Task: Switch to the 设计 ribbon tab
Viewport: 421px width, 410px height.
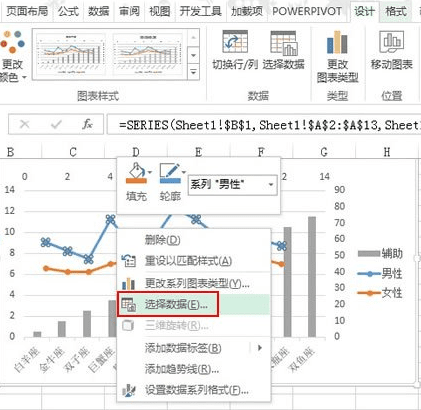Action: [x=364, y=11]
